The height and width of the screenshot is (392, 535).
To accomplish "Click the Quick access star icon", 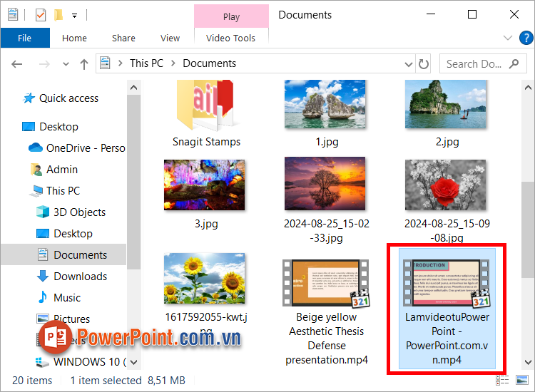I will coord(29,98).
